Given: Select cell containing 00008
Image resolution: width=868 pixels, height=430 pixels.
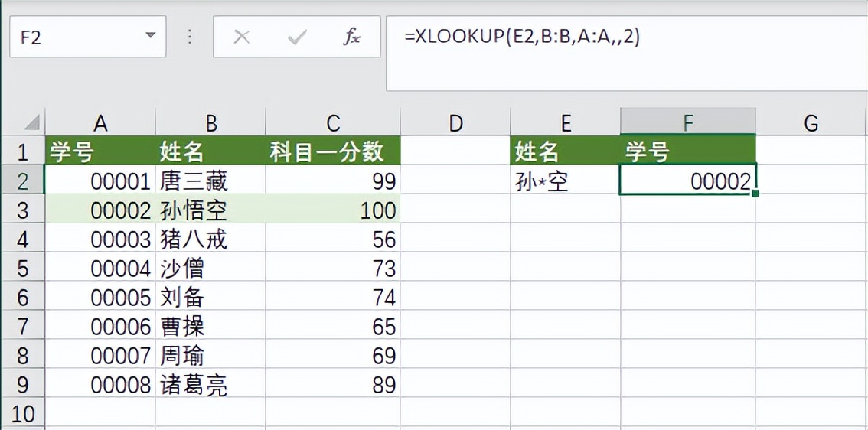Looking at the screenshot, I should (100, 383).
